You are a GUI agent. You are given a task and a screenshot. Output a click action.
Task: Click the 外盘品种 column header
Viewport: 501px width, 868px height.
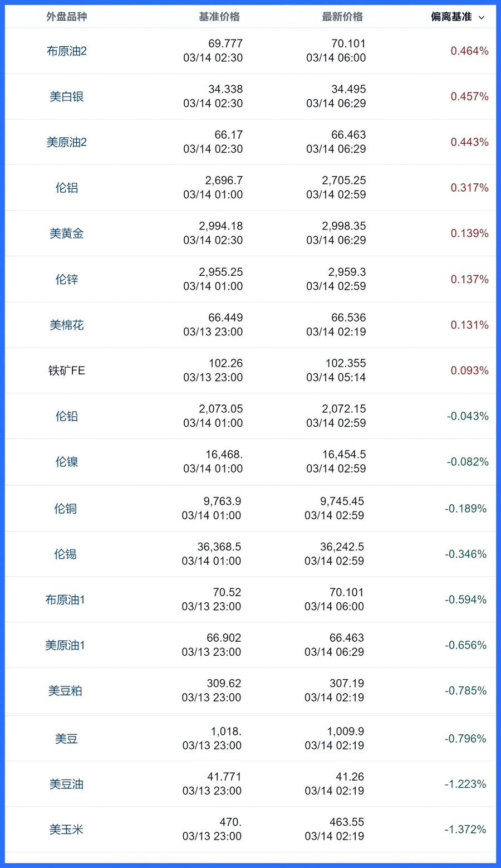67,17
